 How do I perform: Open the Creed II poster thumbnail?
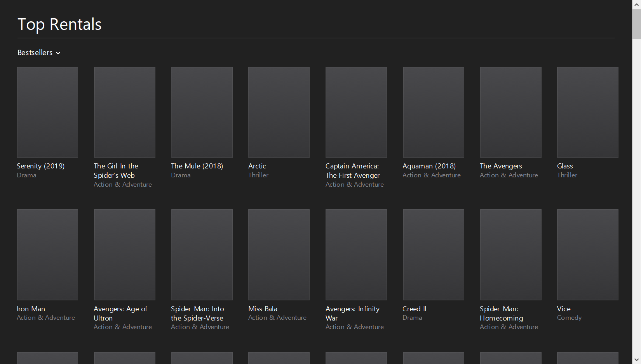[434, 255]
